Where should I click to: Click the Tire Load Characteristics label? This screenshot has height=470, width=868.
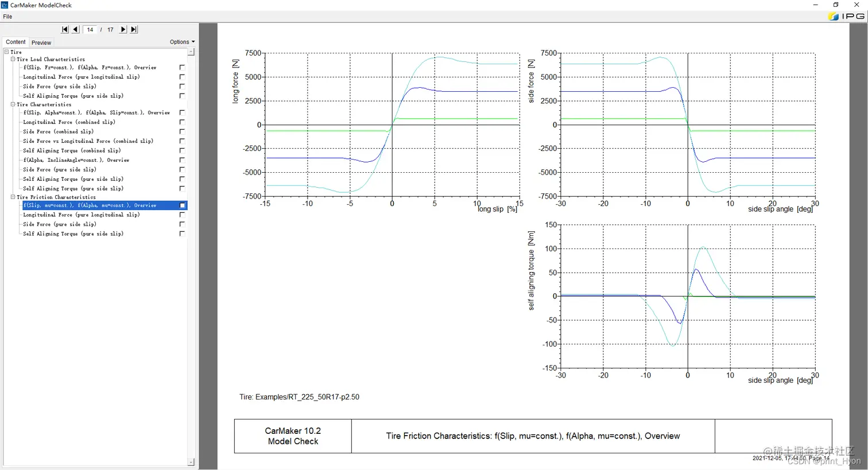[51, 59]
